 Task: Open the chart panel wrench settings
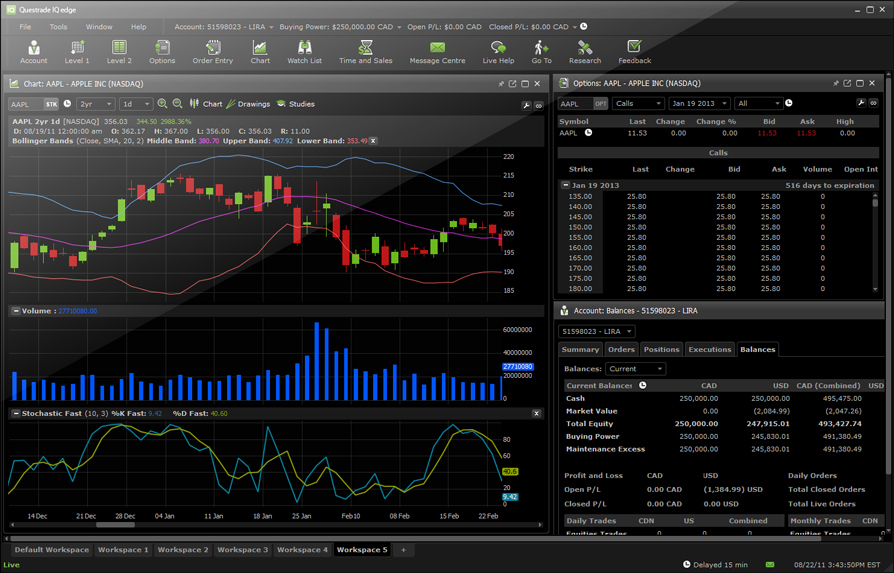coord(526,105)
